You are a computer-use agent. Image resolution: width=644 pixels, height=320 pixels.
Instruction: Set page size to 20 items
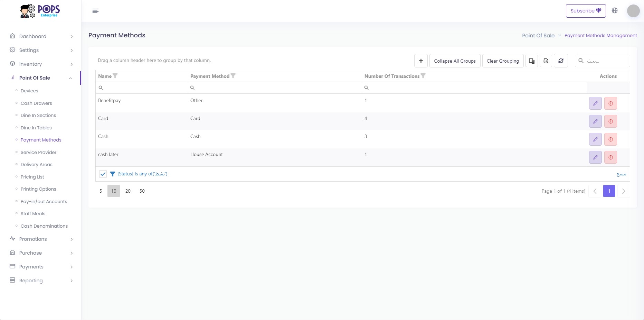(128, 191)
